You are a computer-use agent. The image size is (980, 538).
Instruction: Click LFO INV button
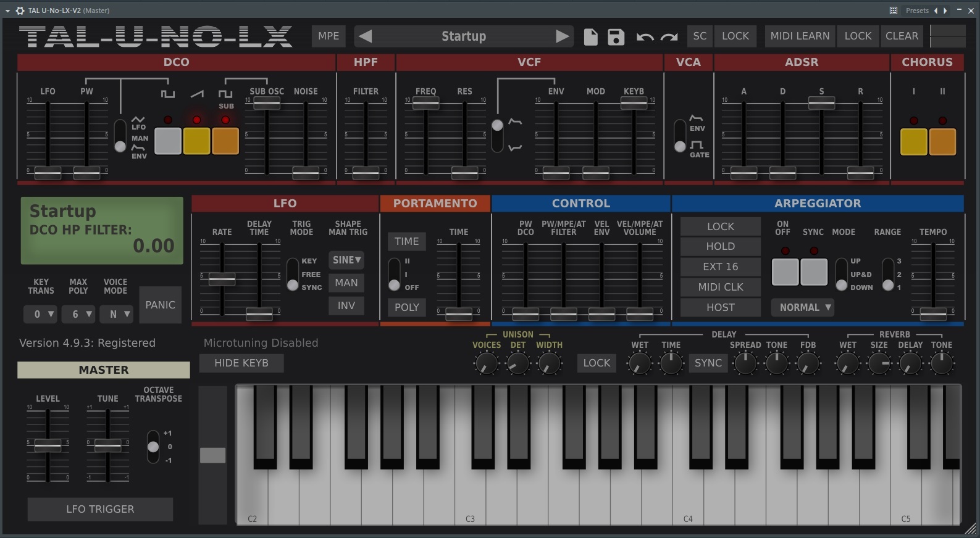coord(346,305)
